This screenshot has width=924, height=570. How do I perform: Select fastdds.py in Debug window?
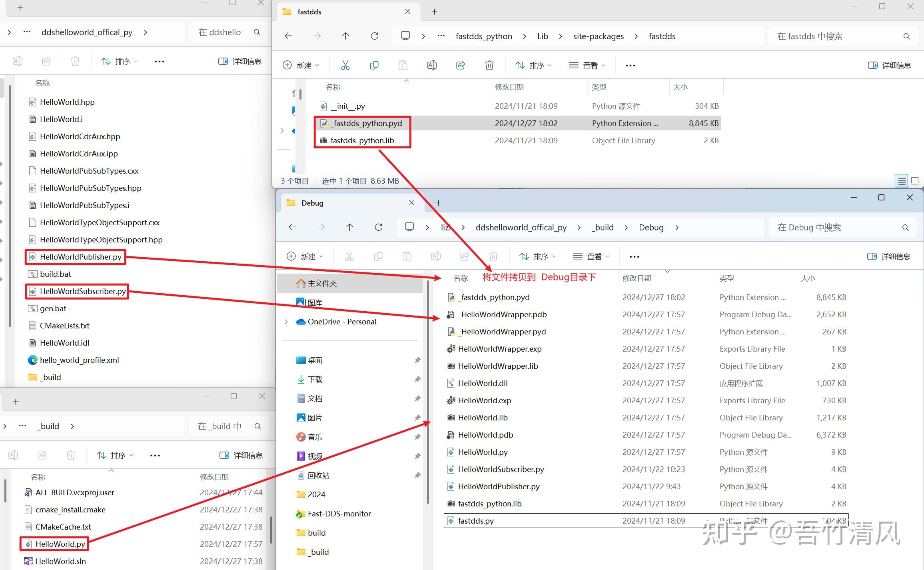point(646,521)
